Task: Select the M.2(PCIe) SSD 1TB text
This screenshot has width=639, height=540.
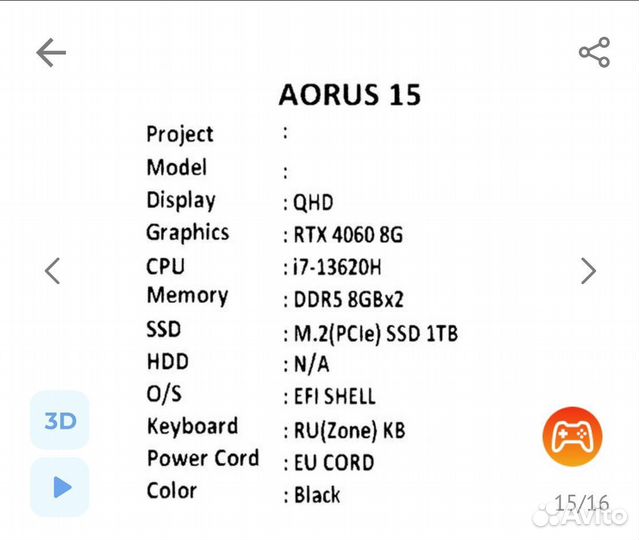Action: (x=375, y=333)
